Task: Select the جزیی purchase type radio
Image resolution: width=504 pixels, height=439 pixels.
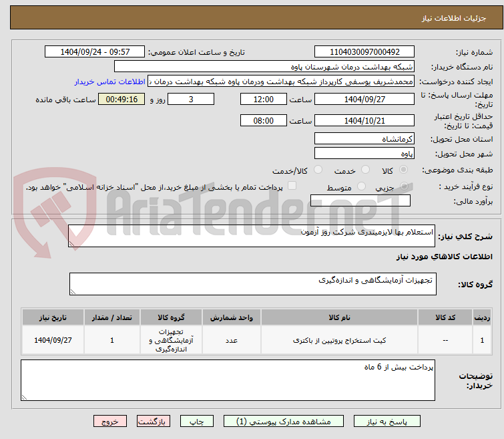Action: pos(404,186)
